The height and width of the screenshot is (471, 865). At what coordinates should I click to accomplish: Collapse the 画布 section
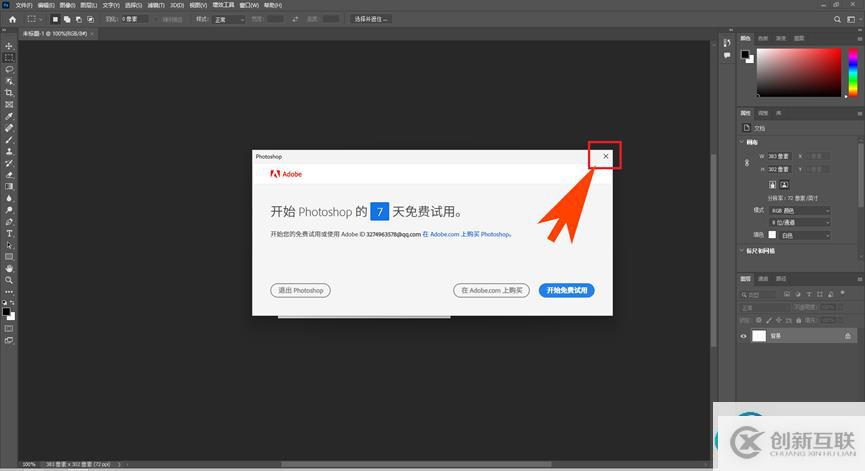741,142
